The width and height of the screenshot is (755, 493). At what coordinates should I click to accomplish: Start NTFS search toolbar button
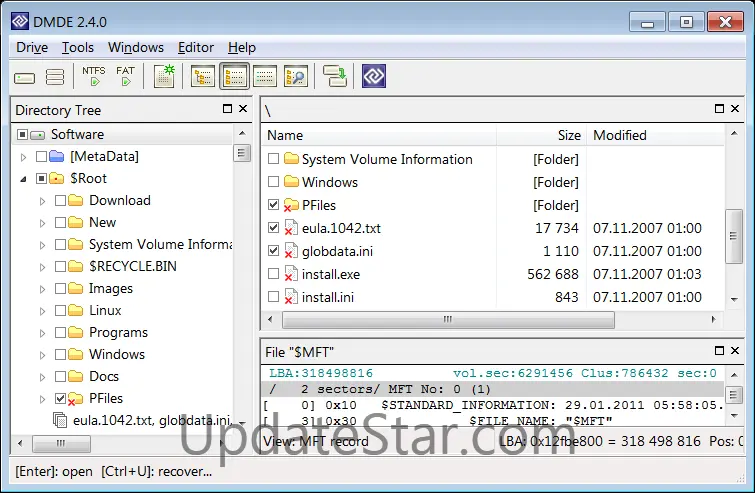93,76
